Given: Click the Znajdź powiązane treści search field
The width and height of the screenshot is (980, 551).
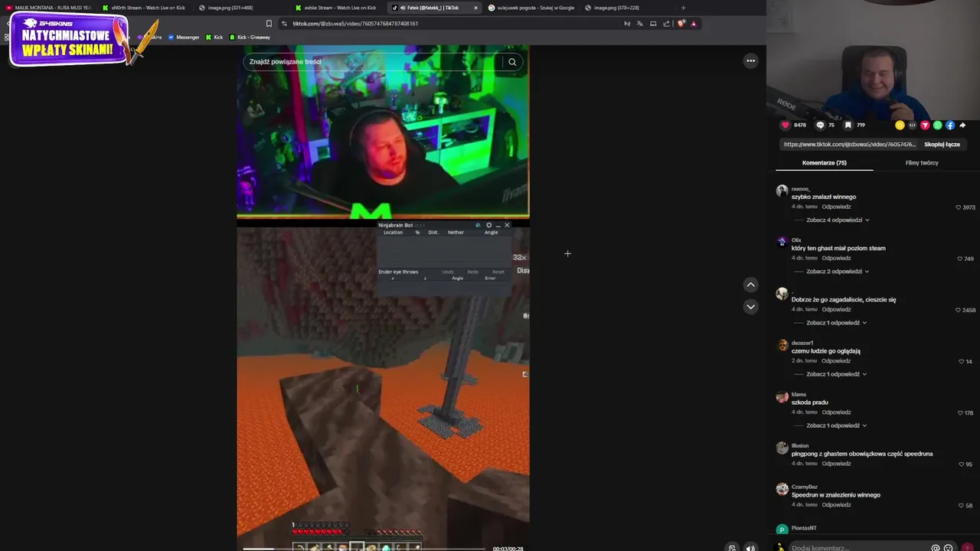Looking at the screenshot, I should [374, 62].
